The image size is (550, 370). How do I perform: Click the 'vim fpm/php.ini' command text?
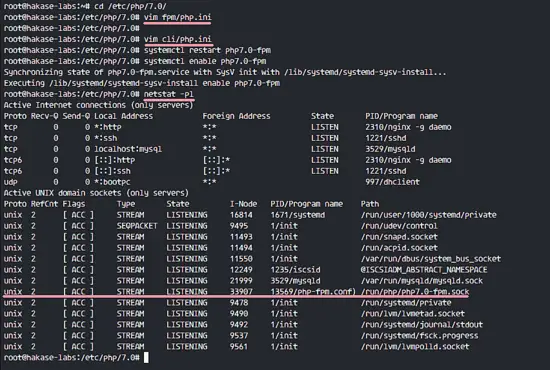click(x=177, y=17)
